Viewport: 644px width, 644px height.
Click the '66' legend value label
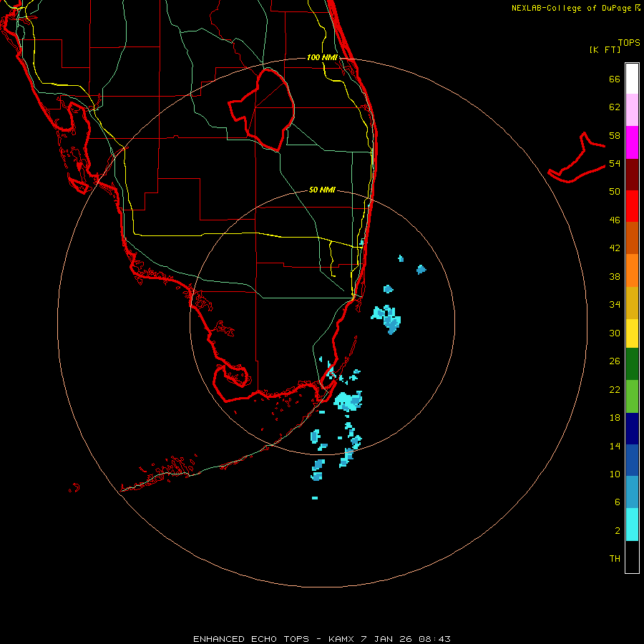tap(615, 79)
